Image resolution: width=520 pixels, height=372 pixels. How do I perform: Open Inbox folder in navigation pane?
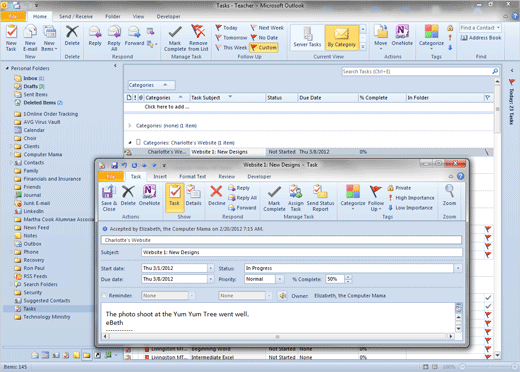pos(29,78)
